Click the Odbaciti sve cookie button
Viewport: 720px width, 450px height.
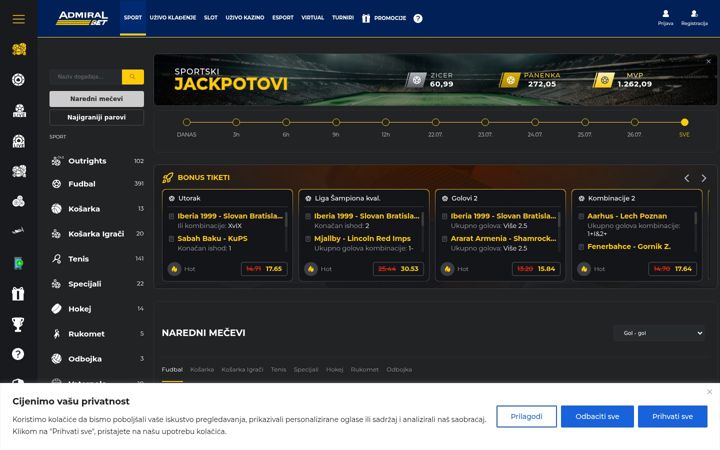[x=597, y=416]
